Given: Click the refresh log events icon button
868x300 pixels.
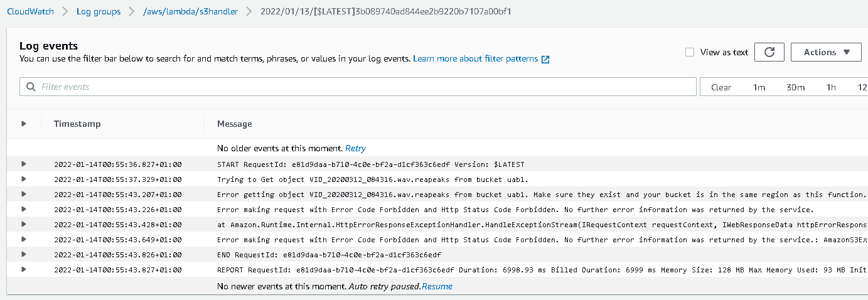Looking at the screenshot, I should click(x=769, y=52).
